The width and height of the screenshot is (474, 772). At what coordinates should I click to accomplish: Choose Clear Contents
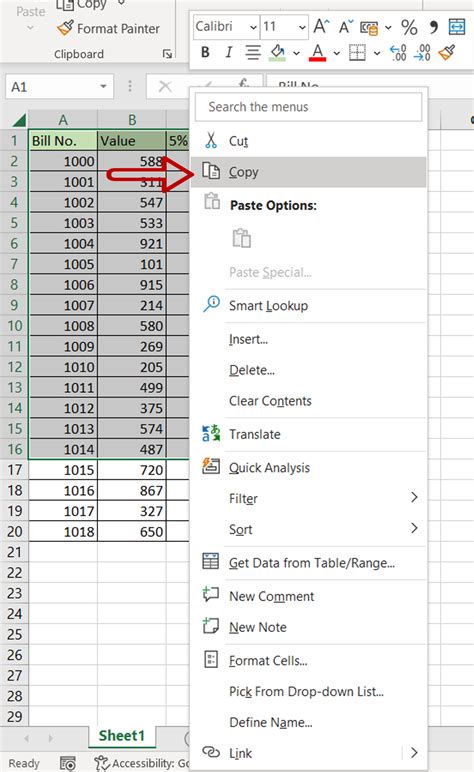pos(308,401)
